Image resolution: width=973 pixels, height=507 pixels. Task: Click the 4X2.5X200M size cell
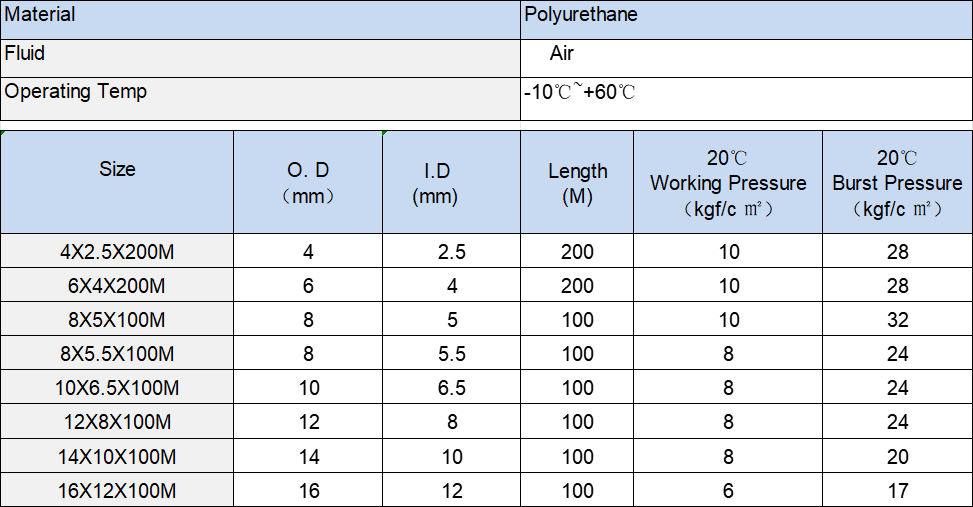coord(117,252)
